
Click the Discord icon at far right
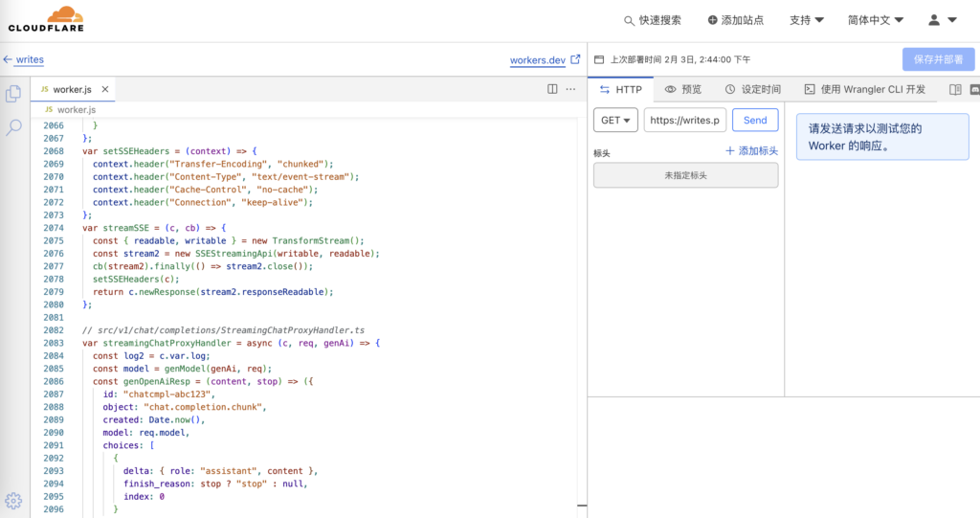[x=974, y=89]
